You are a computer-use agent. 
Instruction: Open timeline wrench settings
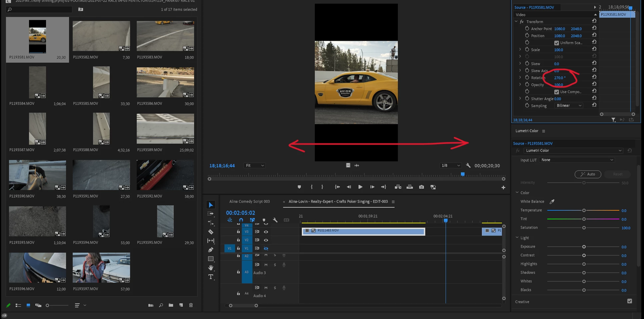[x=275, y=220]
